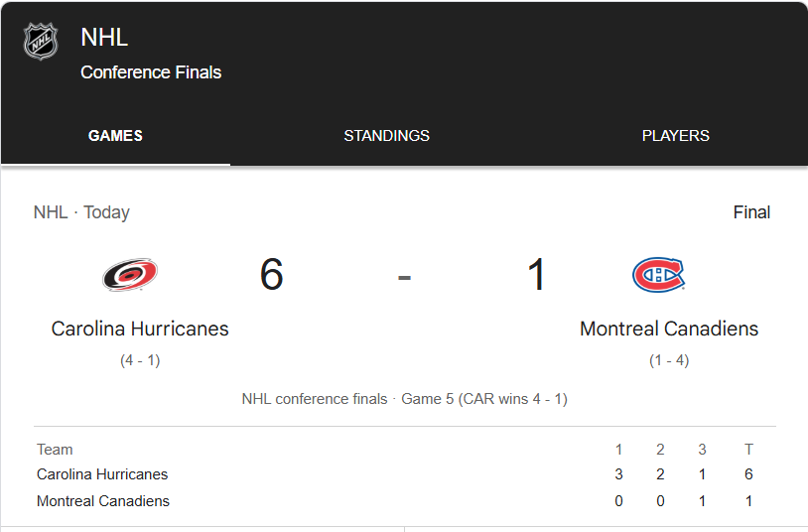Viewport: 808px width, 532px height.
Task: Open Carolina Hurricanes team name under logo
Action: coord(140,329)
